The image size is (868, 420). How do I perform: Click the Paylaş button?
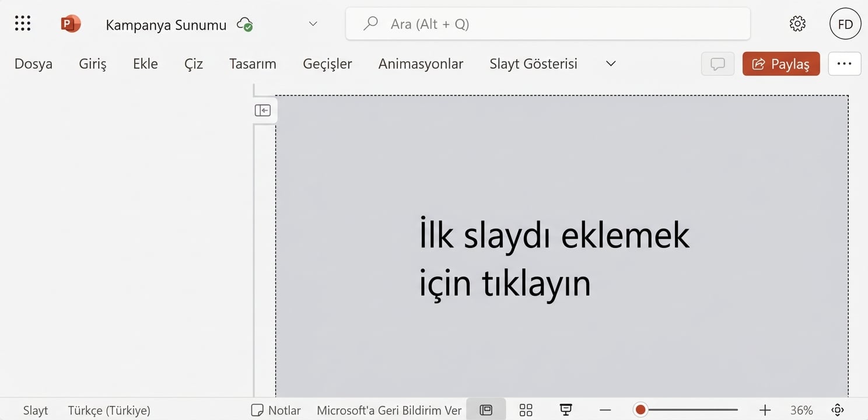pos(781,64)
